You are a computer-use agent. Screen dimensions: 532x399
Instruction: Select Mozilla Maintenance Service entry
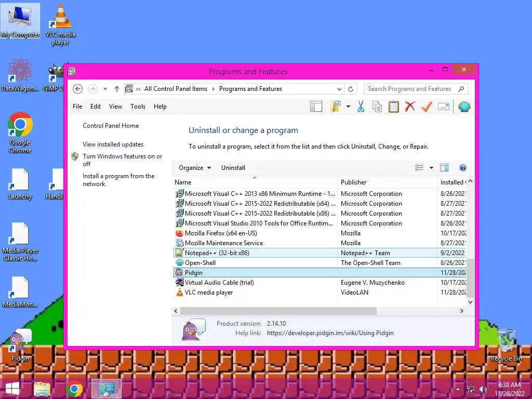(320, 243)
